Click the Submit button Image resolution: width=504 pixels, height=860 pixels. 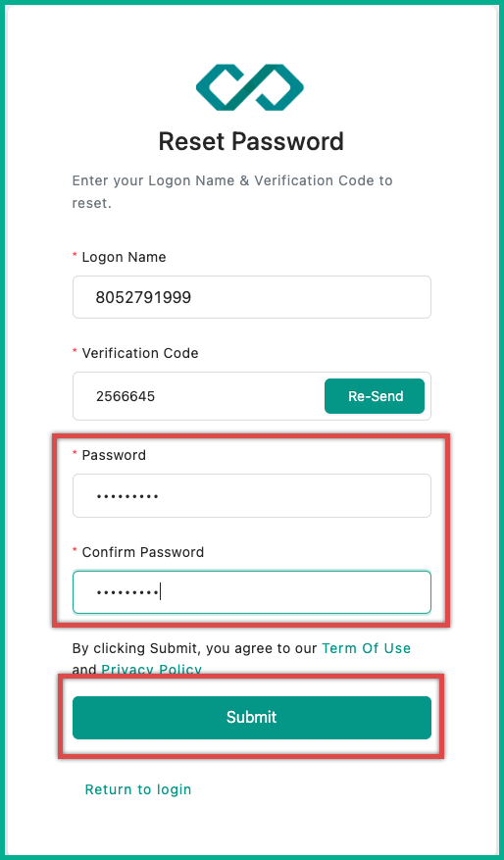pos(252,718)
